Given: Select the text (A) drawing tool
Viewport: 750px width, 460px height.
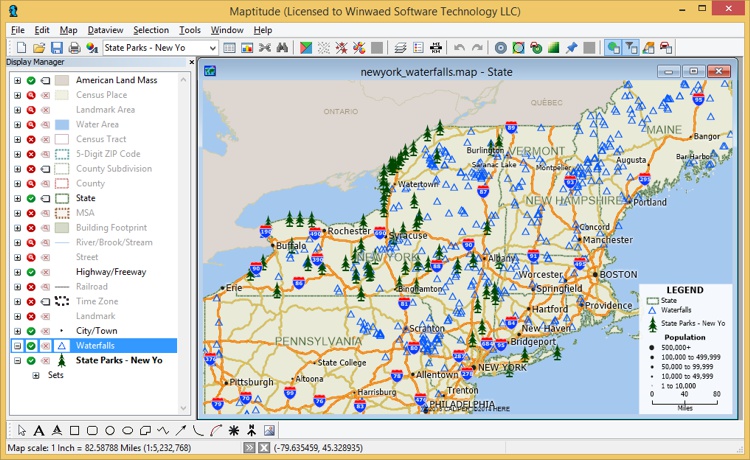Looking at the screenshot, I should click(40, 430).
